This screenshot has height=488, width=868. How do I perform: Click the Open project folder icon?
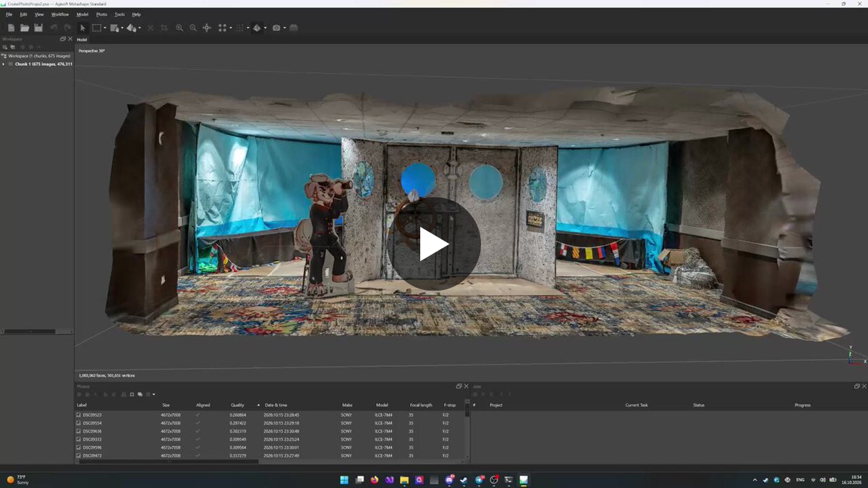click(x=25, y=27)
